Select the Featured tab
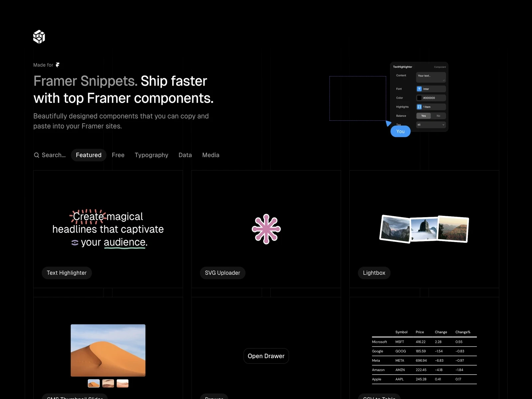Image resolution: width=532 pixels, height=399 pixels. (89, 155)
